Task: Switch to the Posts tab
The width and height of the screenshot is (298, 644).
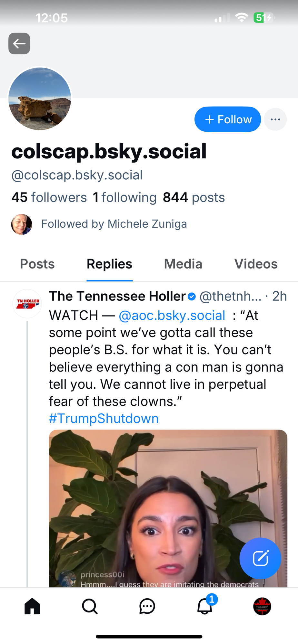Action: click(x=37, y=264)
